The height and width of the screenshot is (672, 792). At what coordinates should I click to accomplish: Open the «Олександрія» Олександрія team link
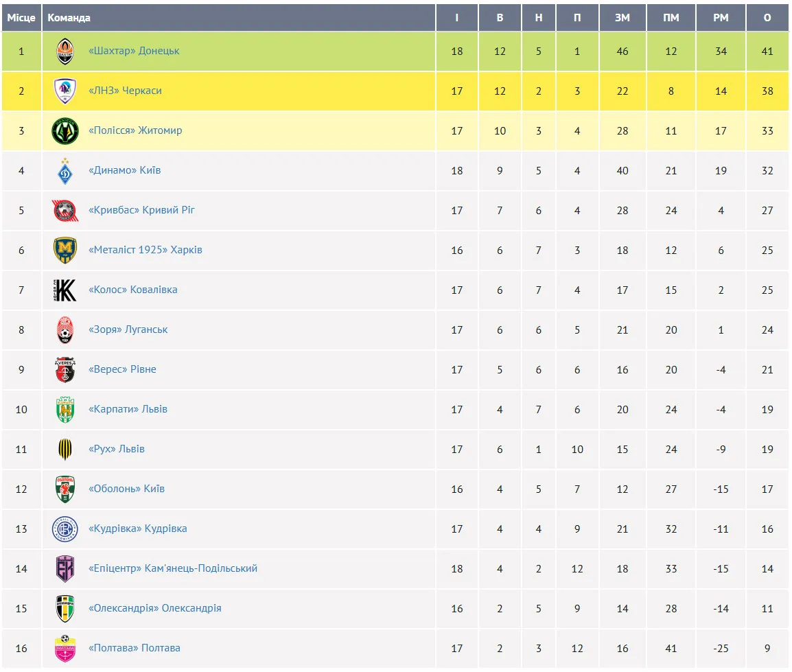pyautogui.click(x=154, y=608)
